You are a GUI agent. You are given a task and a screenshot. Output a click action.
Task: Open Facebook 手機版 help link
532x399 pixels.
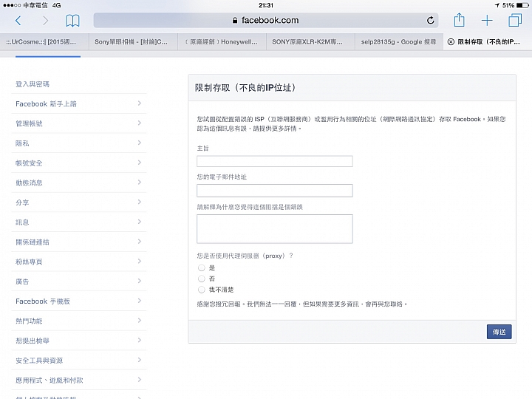pyautogui.click(x=43, y=301)
